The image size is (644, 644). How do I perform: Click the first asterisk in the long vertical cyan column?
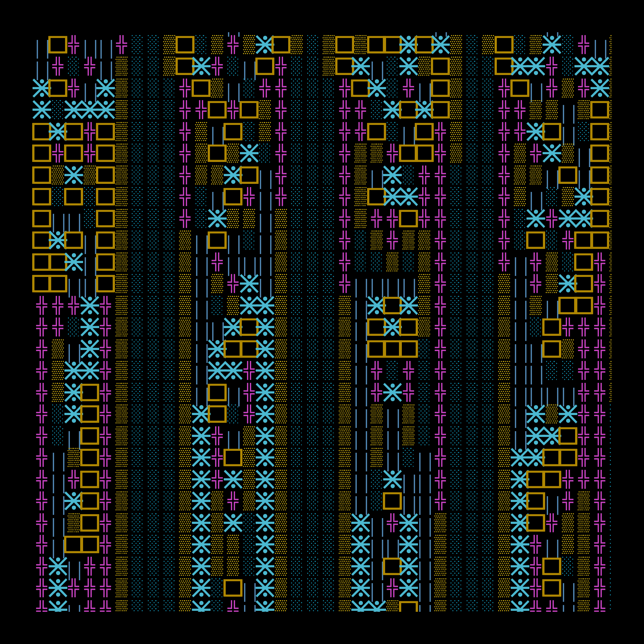point(265,305)
